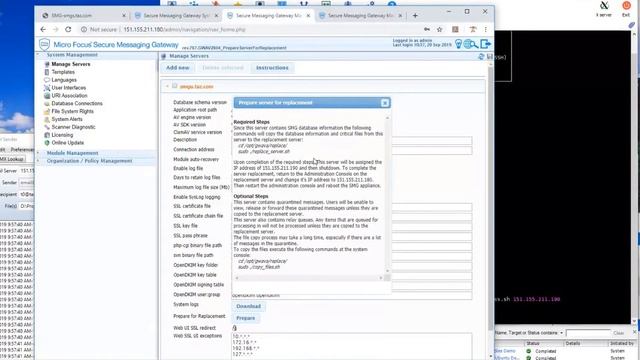Click the Exit icon in background terminal app
Image resolution: width=640 pixels, height=360 pixels.
pos(626,8)
